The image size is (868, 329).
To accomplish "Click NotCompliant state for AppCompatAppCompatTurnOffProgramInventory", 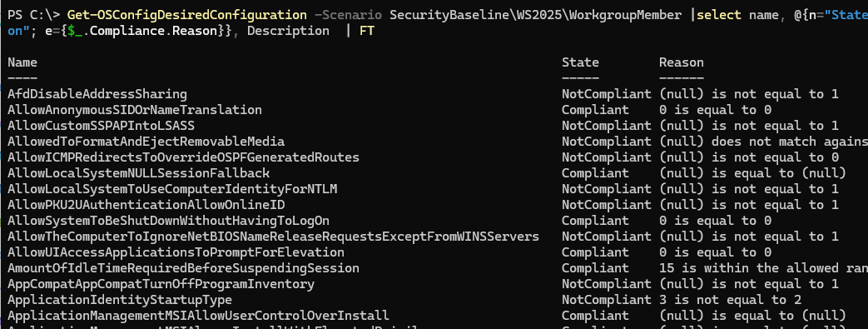I will (x=607, y=284).
